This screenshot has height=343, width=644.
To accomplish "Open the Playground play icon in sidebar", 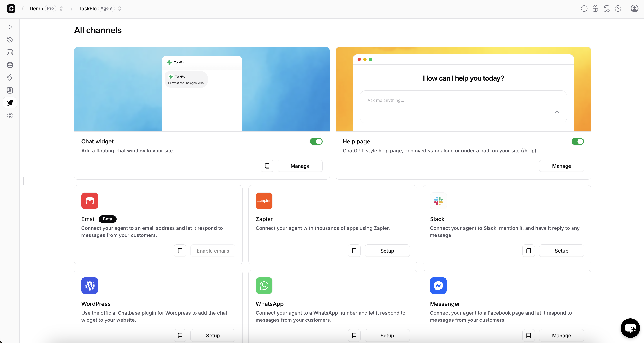I will pyautogui.click(x=10, y=27).
